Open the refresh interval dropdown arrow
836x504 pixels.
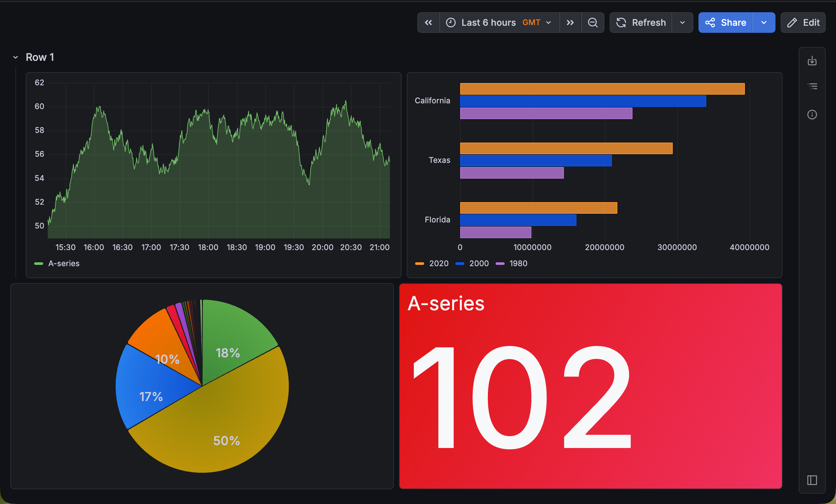[x=682, y=23]
